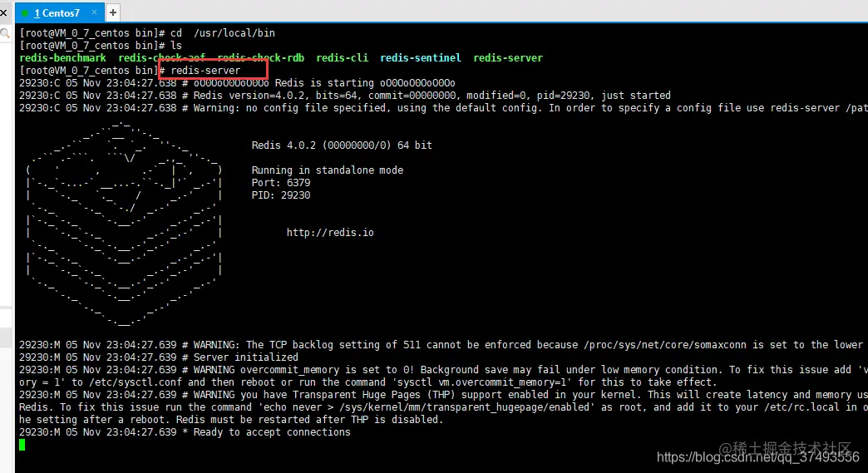Viewport: 868px width, 473px height.
Task: Select the PID: 29230 line
Action: click(x=281, y=195)
